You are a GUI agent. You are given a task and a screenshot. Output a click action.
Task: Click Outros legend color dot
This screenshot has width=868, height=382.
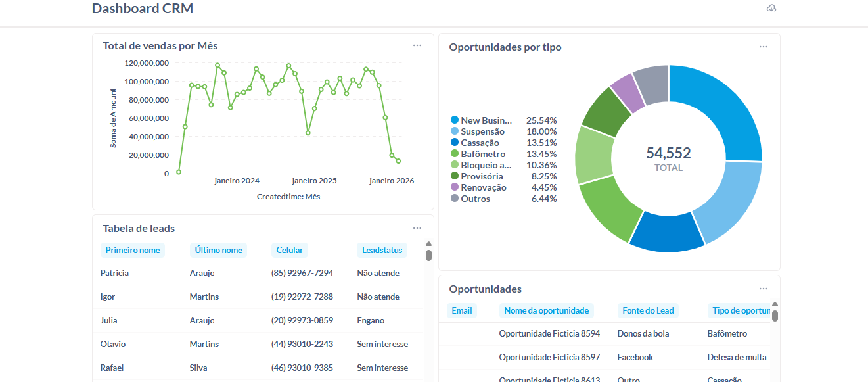[454, 199]
